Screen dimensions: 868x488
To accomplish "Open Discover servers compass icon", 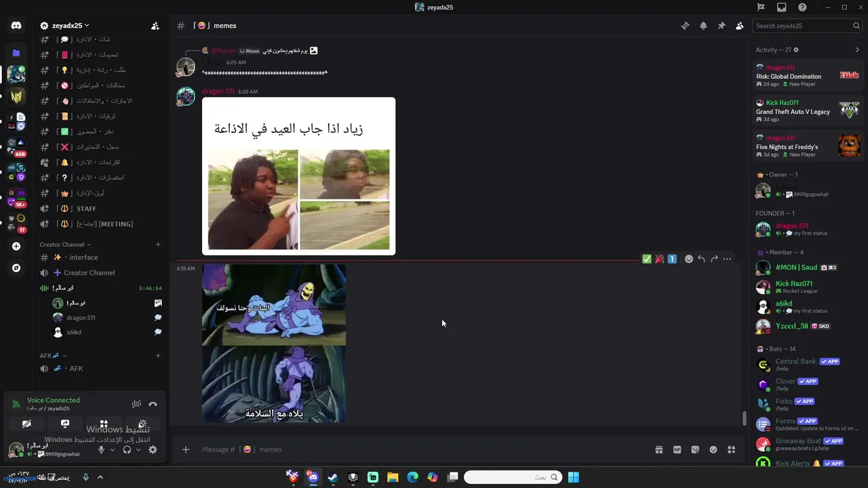I will (x=16, y=268).
